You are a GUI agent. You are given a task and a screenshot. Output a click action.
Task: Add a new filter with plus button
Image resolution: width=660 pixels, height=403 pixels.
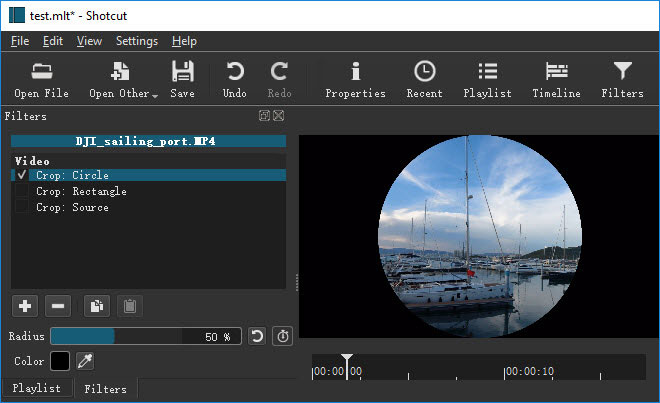[x=26, y=306]
